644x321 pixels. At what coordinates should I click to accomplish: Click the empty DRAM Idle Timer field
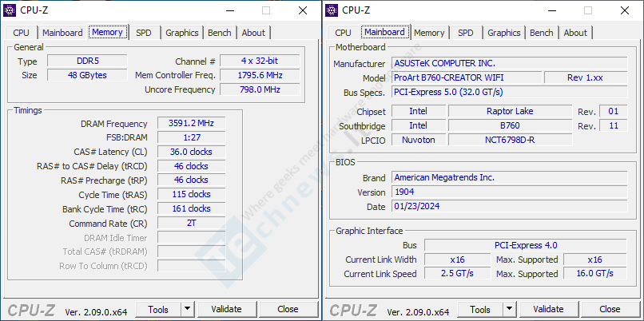point(192,237)
